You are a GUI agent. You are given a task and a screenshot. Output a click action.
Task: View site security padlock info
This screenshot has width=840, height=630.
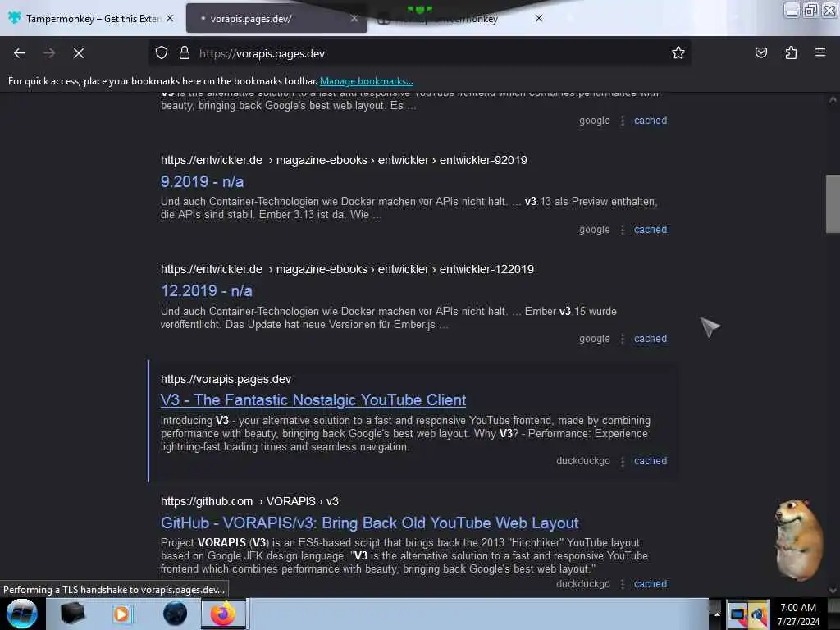coord(185,53)
